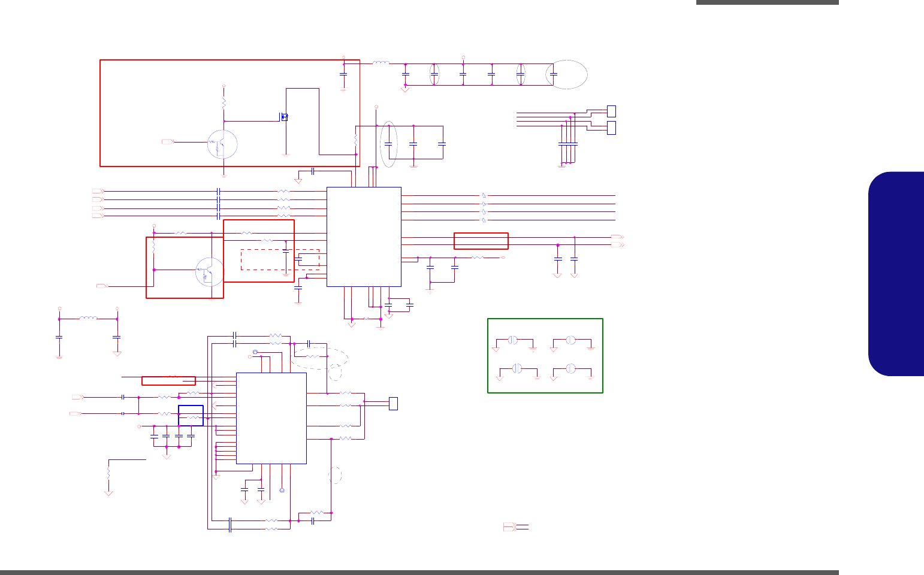Select the lower blue connector box at far right

[611, 128]
